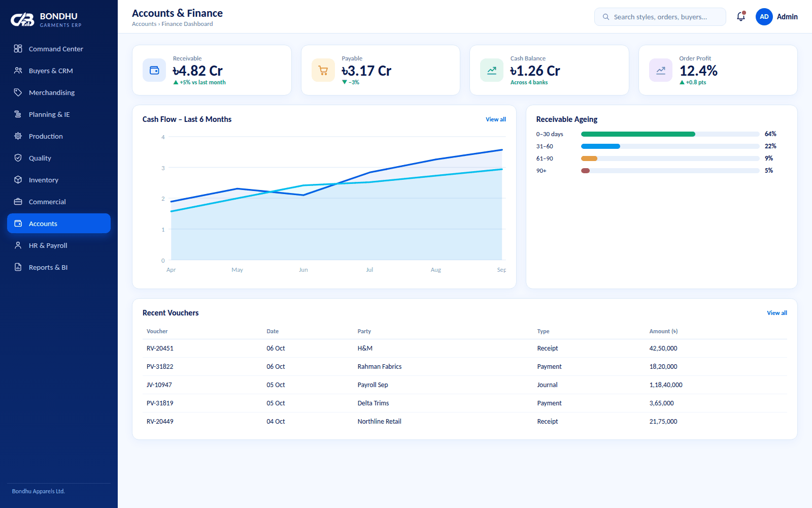Open View all for Recent Vouchers
The height and width of the screenshot is (508, 812).
pos(777,313)
